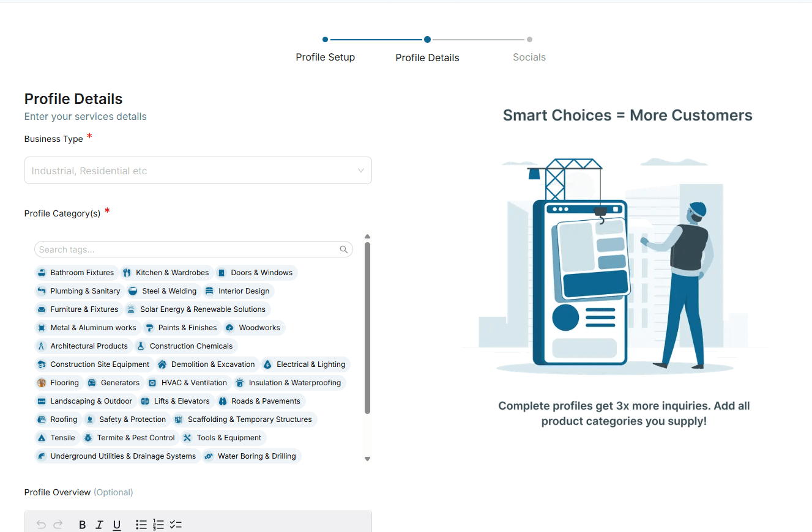Select the Tensile category tag
Screen dimensions: 812x532
(56, 438)
